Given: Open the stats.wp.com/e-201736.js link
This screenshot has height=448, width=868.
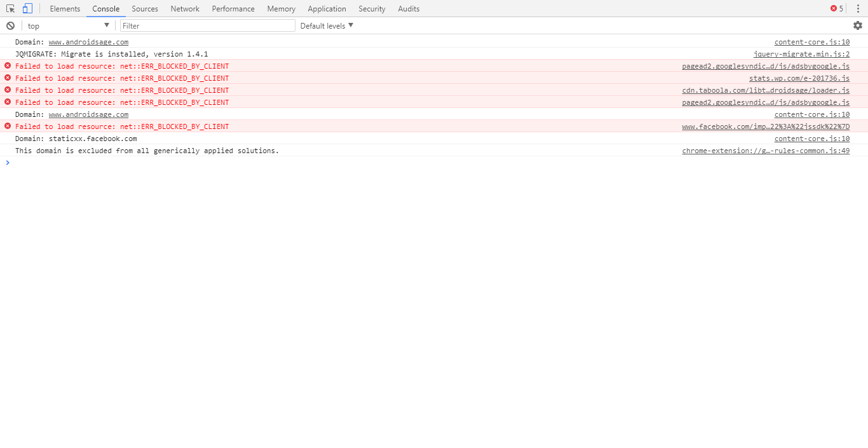Looking at the screenshot, I should click(799, 78).
